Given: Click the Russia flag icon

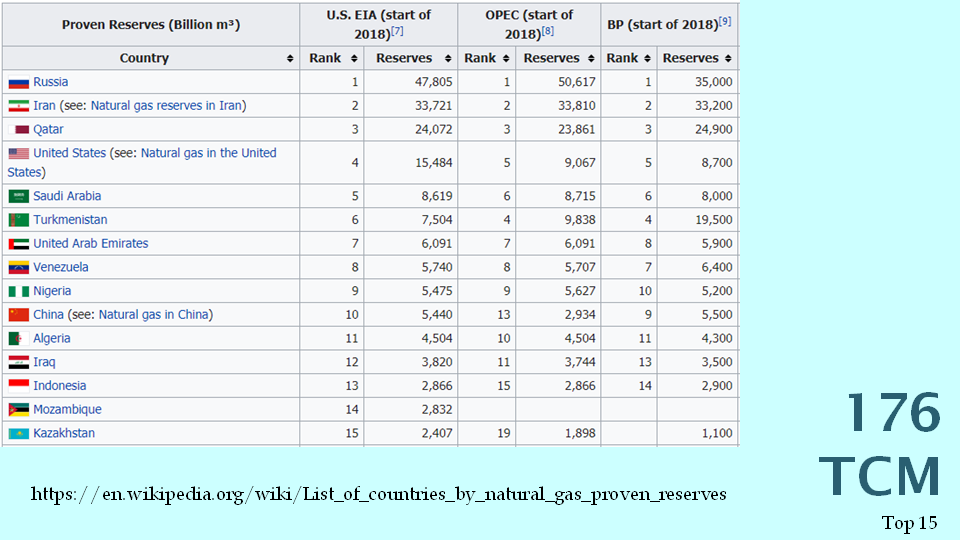Looking at the screenshot, I should 18,83.
